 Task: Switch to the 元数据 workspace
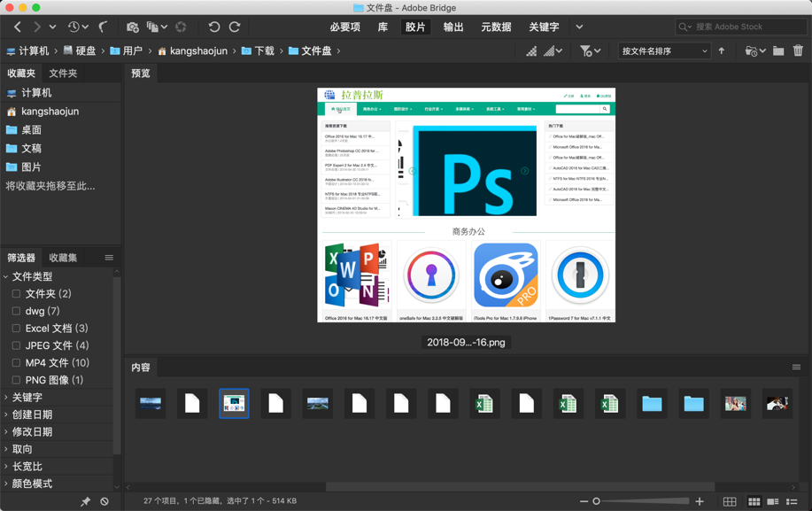[x=496, y=27]
